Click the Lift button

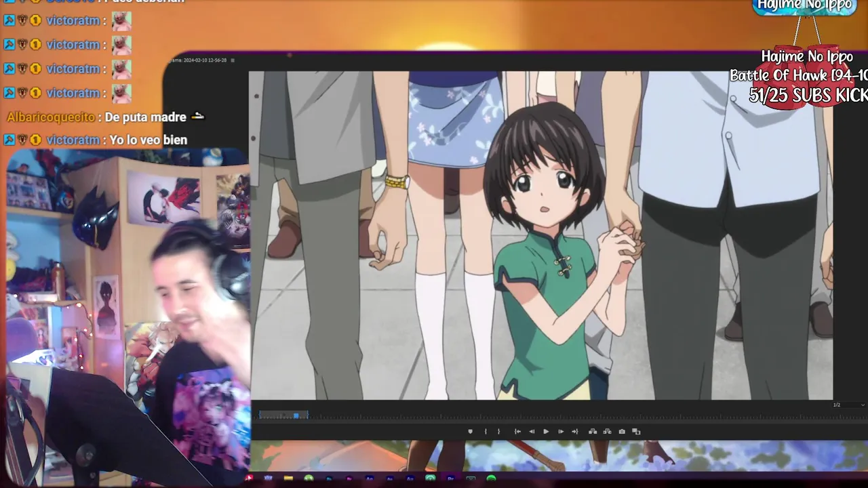[x=593, y=432]
